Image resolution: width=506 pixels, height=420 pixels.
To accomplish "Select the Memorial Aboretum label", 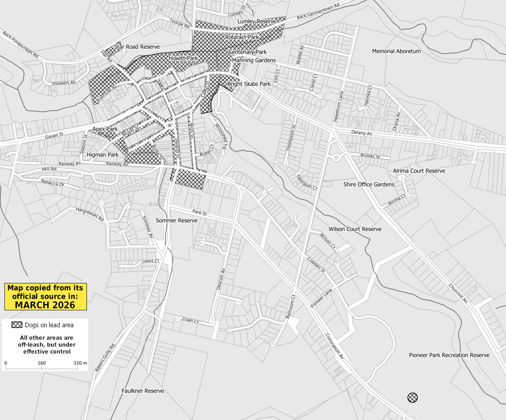I will (396, 51).
